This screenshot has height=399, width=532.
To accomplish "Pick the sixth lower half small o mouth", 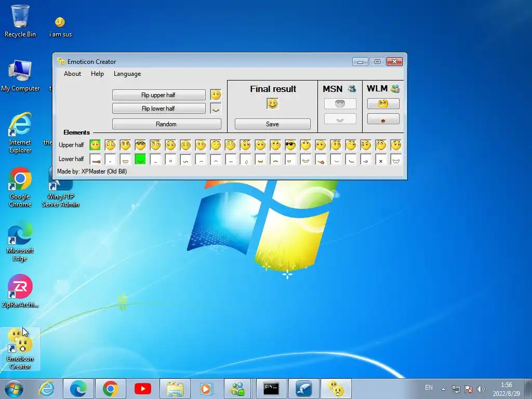I will pyautogui.click(x=170, y=159).
